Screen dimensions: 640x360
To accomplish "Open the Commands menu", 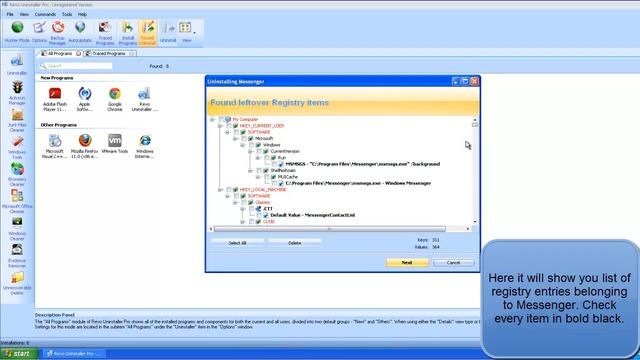I will (x=45, y=14).
